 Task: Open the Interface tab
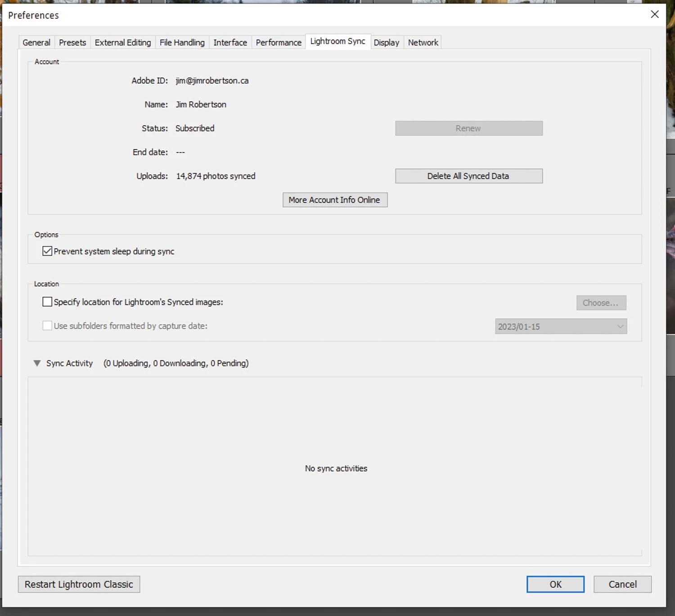[230, 42]
